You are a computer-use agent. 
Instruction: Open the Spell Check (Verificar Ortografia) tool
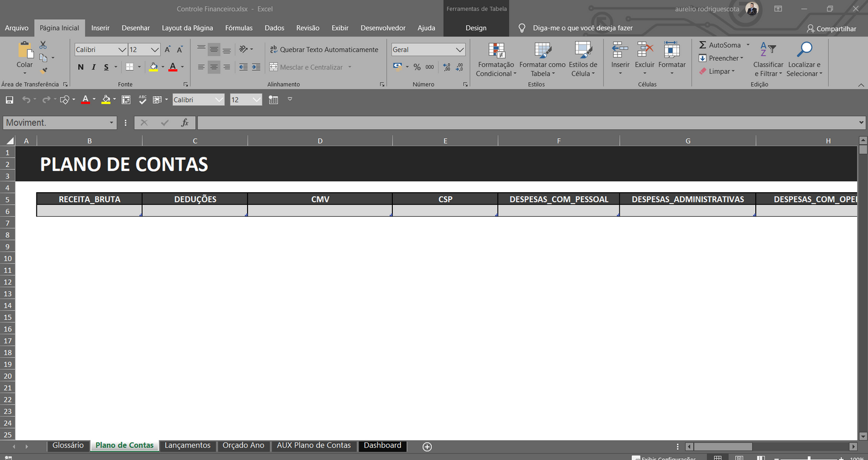142,99
